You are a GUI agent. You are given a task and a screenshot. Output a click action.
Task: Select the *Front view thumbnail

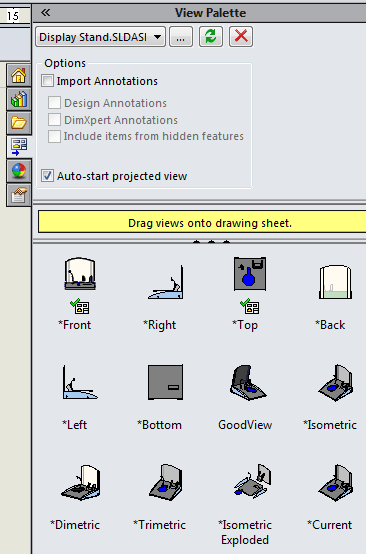(80, 274)
